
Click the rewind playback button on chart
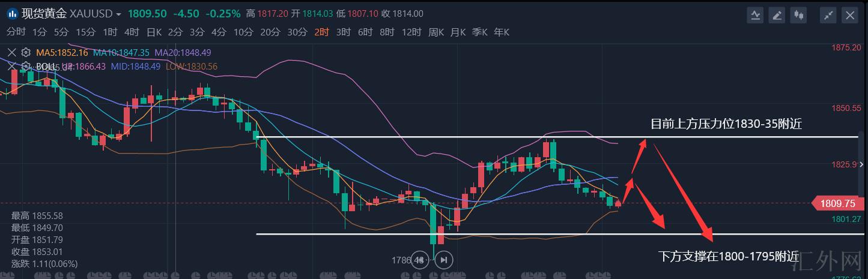[420, 260]
